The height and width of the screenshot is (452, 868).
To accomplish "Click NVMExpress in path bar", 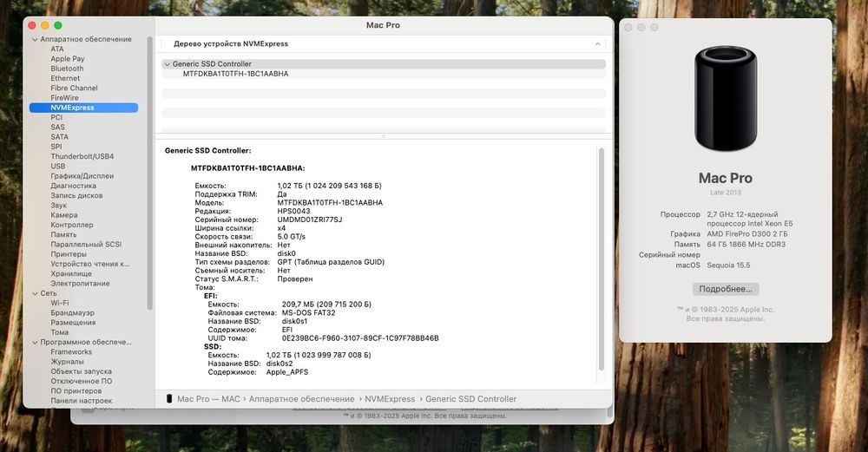I will [x=390, y=399].
